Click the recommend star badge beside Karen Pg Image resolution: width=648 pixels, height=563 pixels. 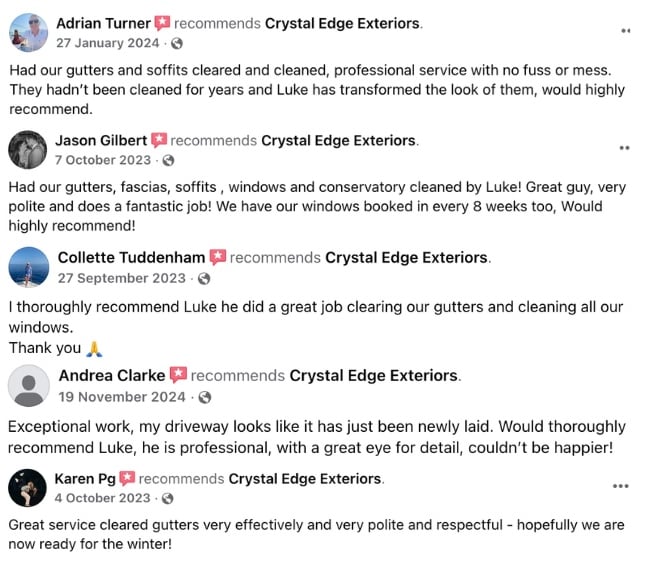click(127, 479)
